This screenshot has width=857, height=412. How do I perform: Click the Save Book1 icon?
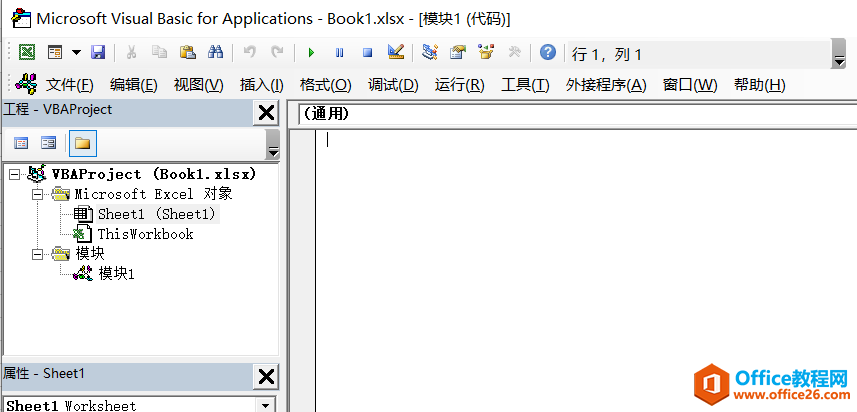click(x=98, y=52)
